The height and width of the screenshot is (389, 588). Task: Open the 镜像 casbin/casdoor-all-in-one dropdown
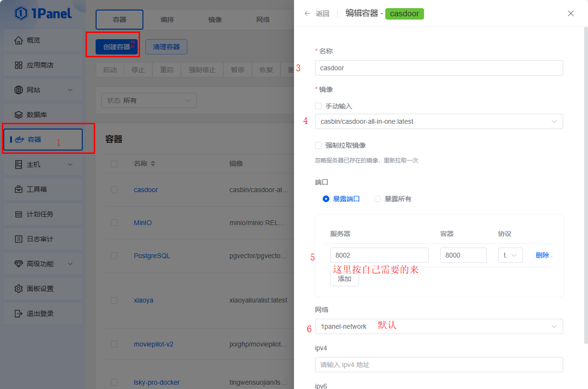click(439, 121)
